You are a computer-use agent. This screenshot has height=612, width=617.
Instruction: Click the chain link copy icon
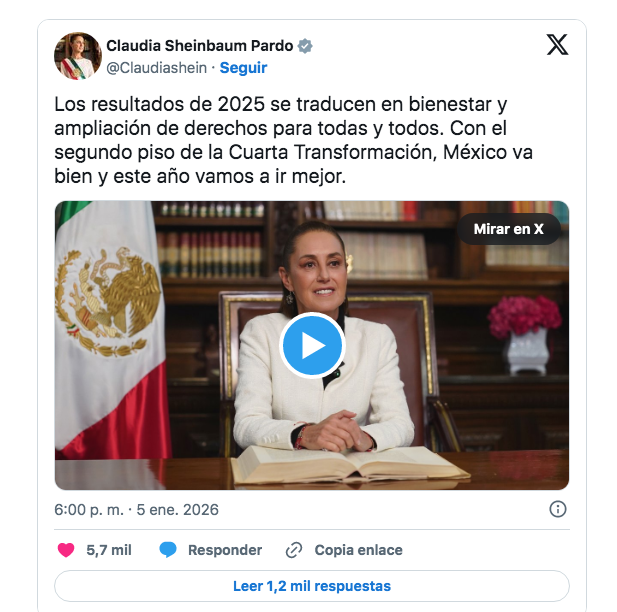pyautogui.click(x=294, y=550)
